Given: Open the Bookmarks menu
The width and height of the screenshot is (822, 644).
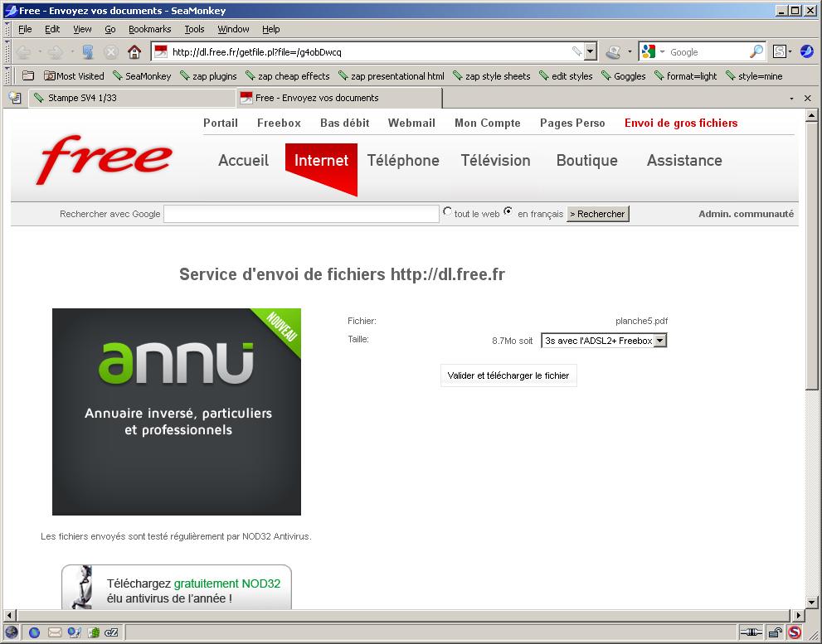Looking at the screenshot, I should click(149, 29).
